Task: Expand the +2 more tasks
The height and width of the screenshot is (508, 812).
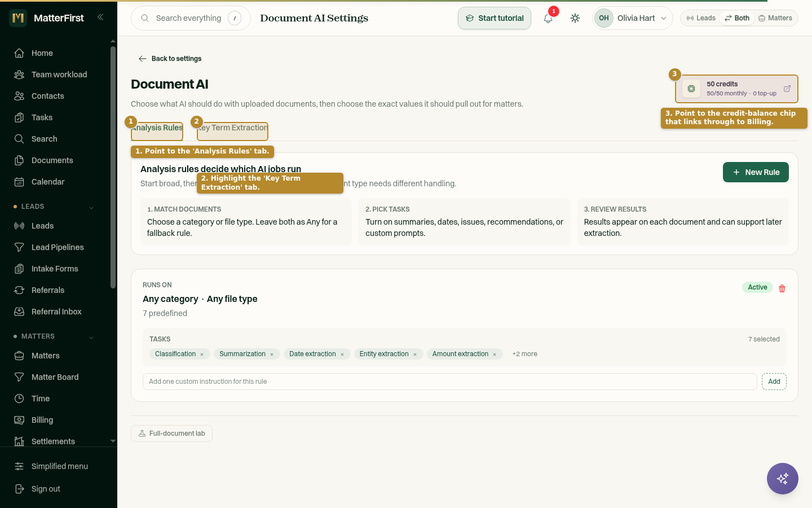Action: (x=524, y=354)
